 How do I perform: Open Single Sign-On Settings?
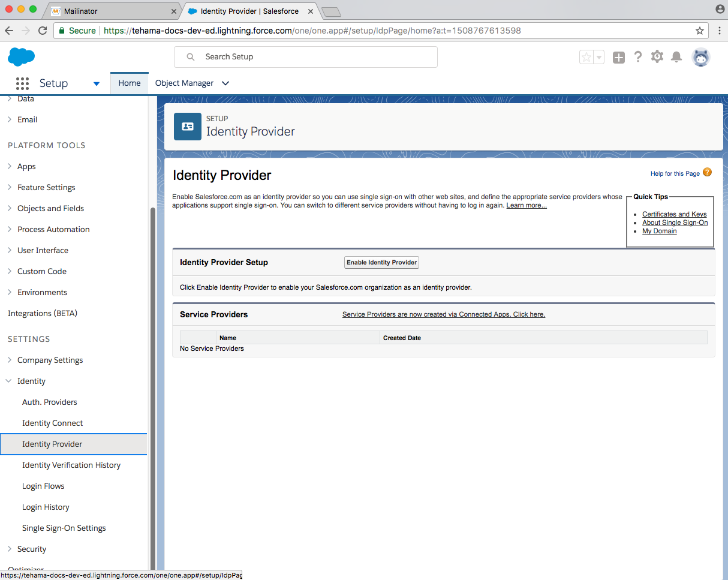pyautogui.click(x=64, y=528)
